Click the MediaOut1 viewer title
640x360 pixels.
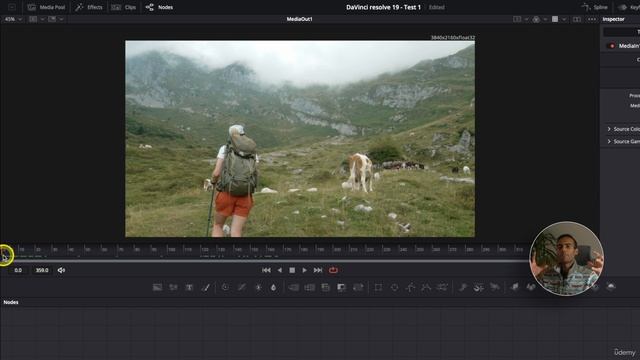[x=300, y=19]
